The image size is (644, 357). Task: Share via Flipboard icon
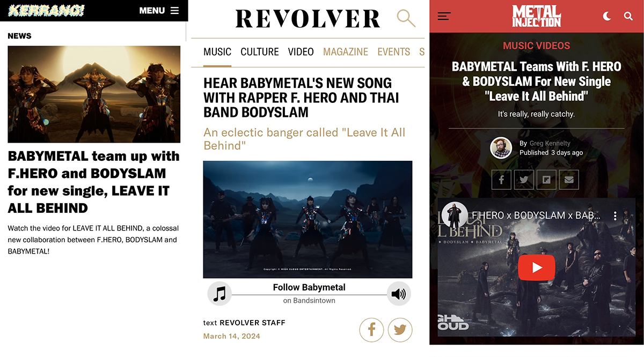pos(546,180)
